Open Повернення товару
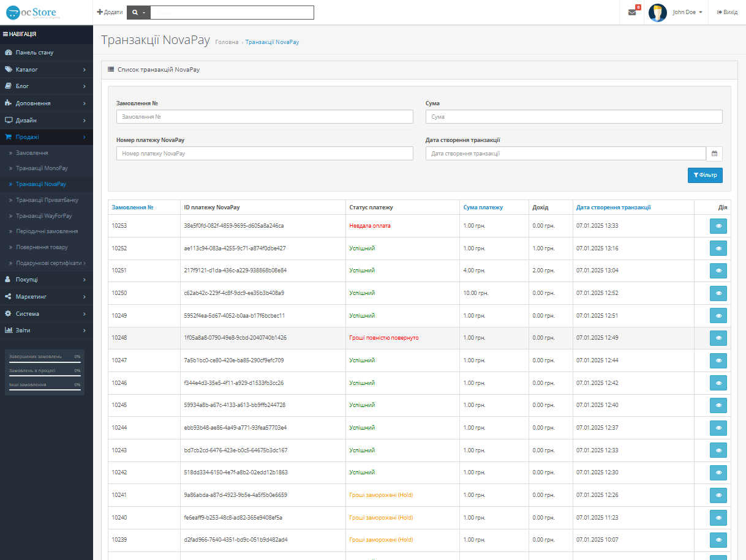The width and height of the screenshot is (746, 560). point(47,247)
